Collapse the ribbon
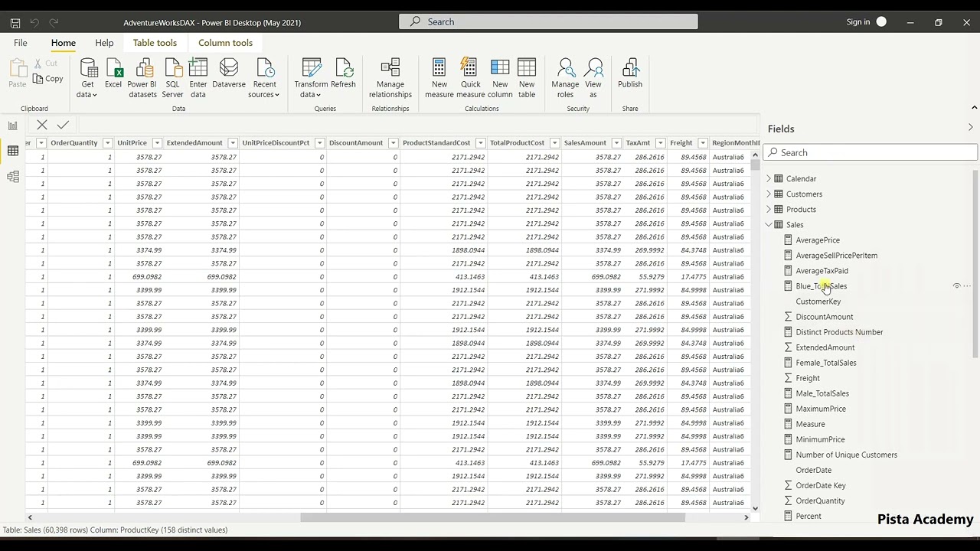 pos(974,108)
